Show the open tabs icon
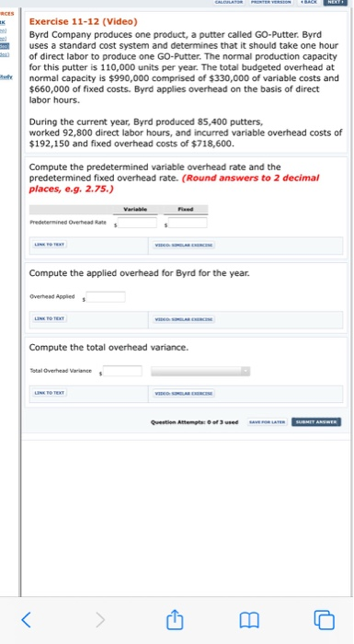354x644 pixels. 324,620
